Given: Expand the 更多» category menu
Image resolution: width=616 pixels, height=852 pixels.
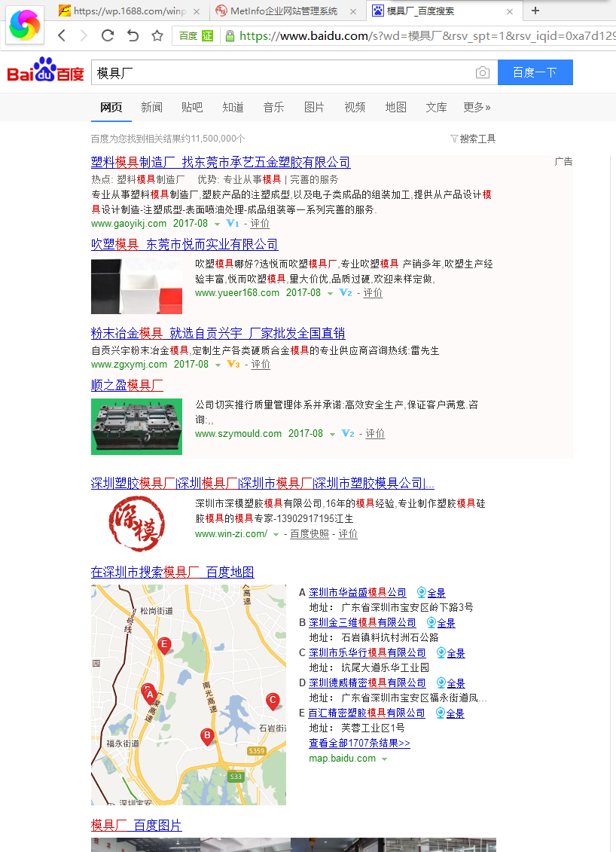Looking at the screenshot, I should pyautogui.click(x=477, y=107).
